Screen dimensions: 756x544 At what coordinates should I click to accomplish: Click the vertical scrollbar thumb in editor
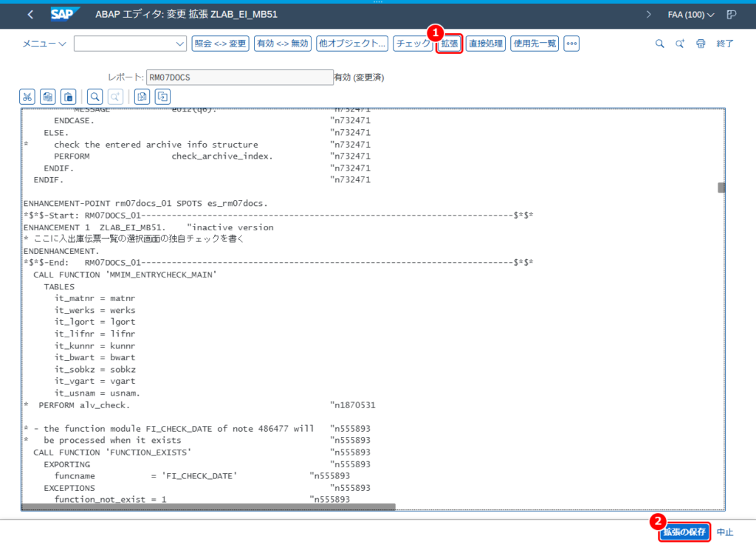pyautogui.click(x=721, y=187)
